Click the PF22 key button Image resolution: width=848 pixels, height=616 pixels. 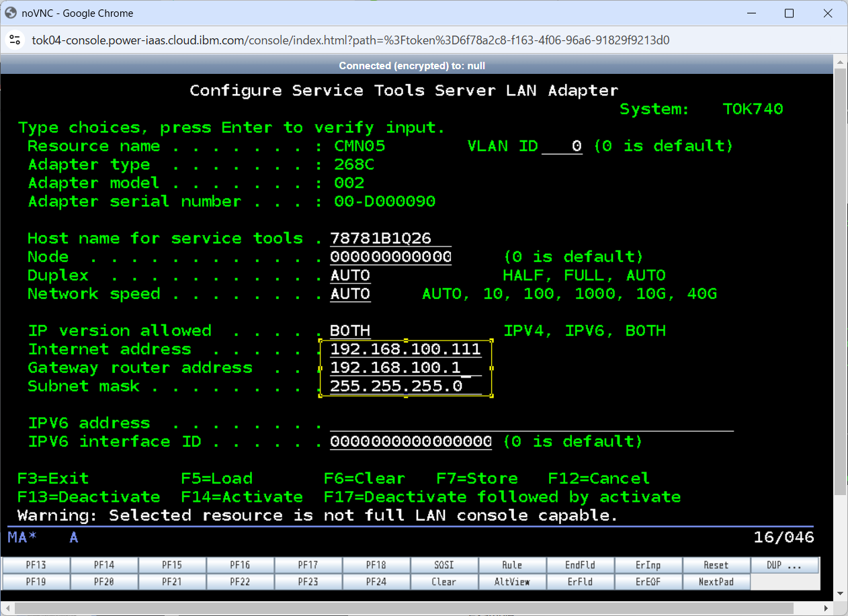tap(240, 582)
